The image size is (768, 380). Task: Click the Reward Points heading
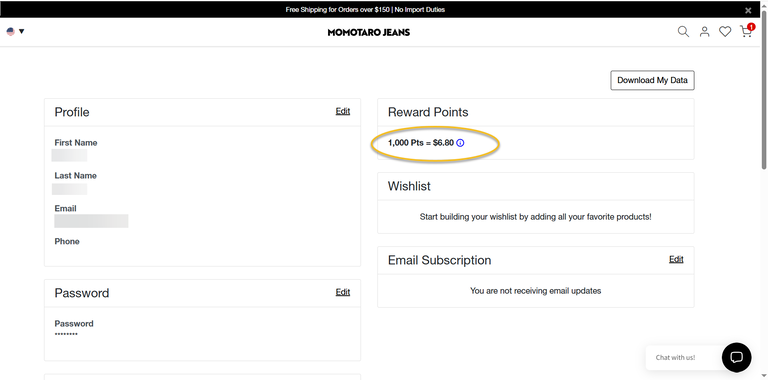tap(428, 112)
